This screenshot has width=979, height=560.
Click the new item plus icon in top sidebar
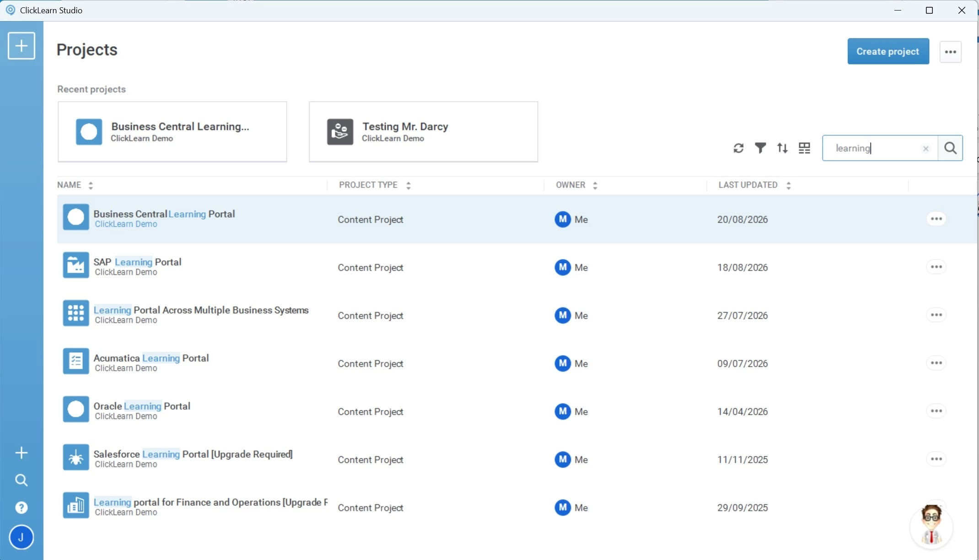tap(21, 46)
